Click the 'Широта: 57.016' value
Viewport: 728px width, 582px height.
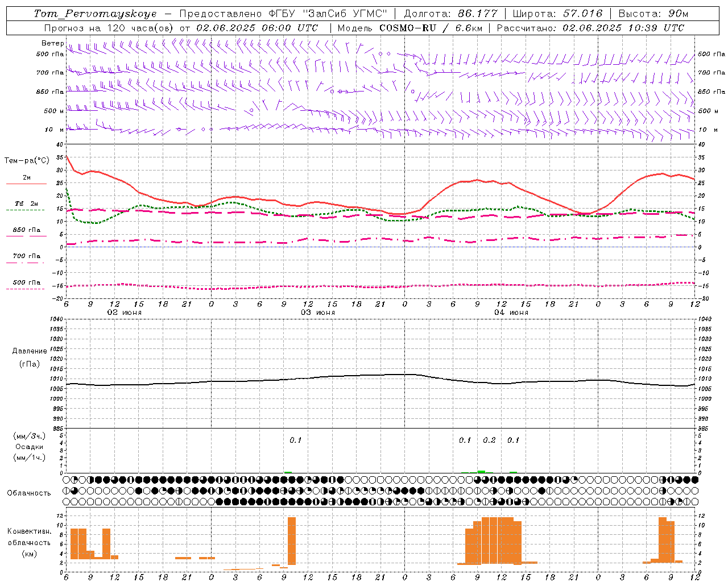558,14
